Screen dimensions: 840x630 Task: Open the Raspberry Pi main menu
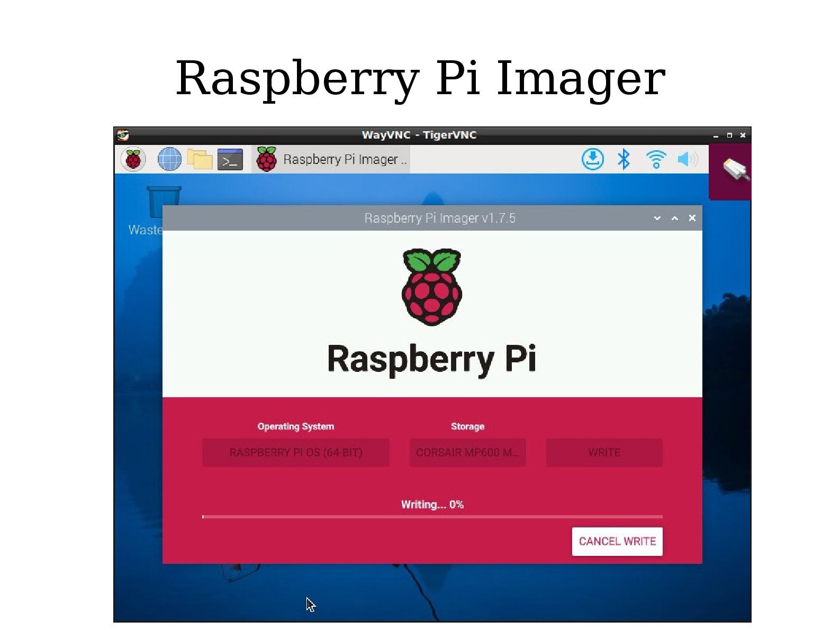click(133, 159)
